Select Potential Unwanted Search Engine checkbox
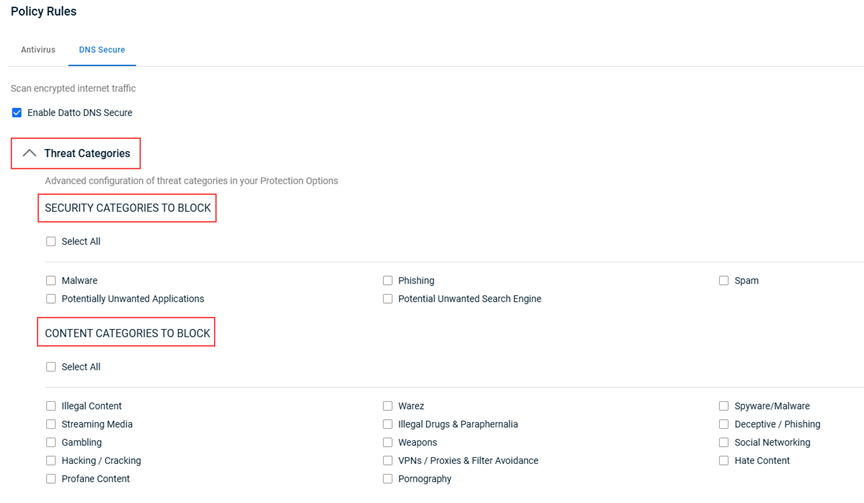This screenshot has width=864, height=503. tap(388, 299)
